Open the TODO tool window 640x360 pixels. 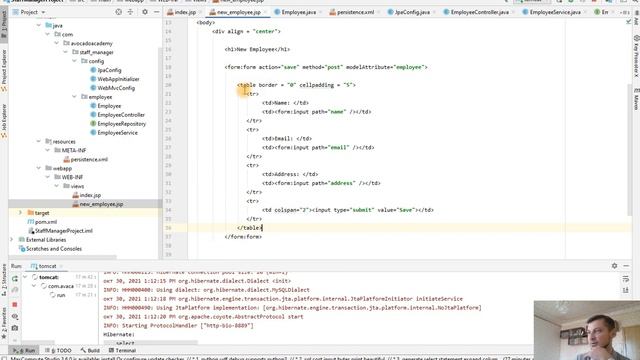click(58, 351)
